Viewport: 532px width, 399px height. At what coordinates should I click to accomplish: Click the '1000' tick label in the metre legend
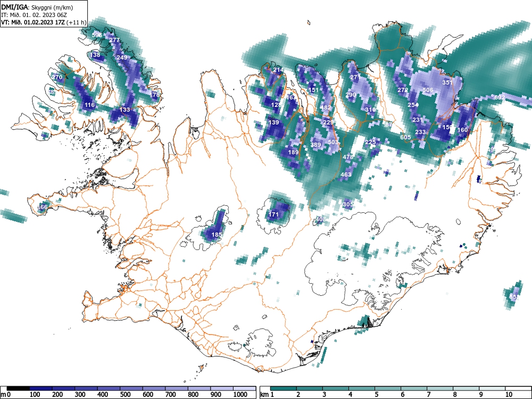coord(240,395)
